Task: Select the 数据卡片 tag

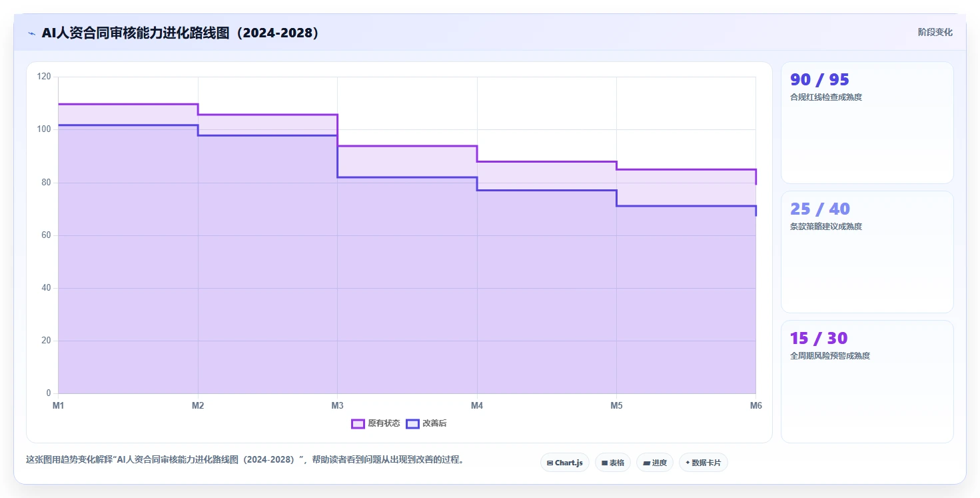Action: [x=704, y=463]
